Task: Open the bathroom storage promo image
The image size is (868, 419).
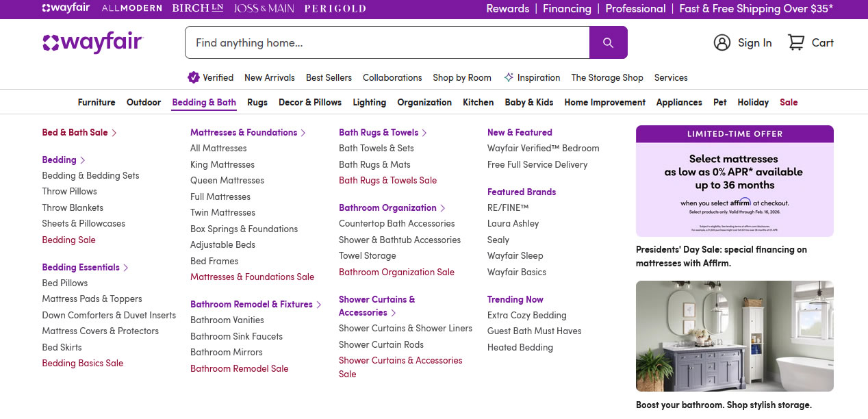Action: tap(735, 335)
